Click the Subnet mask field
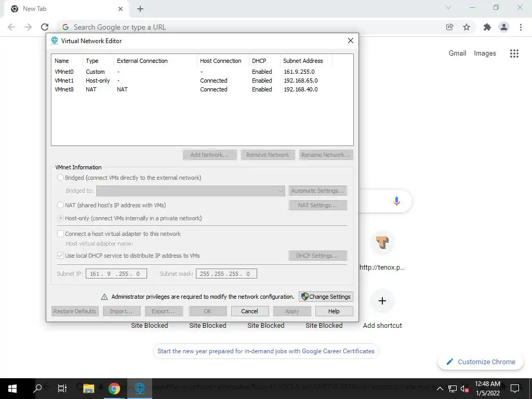This screenshot has height=399, width=532. coord(227,273)
